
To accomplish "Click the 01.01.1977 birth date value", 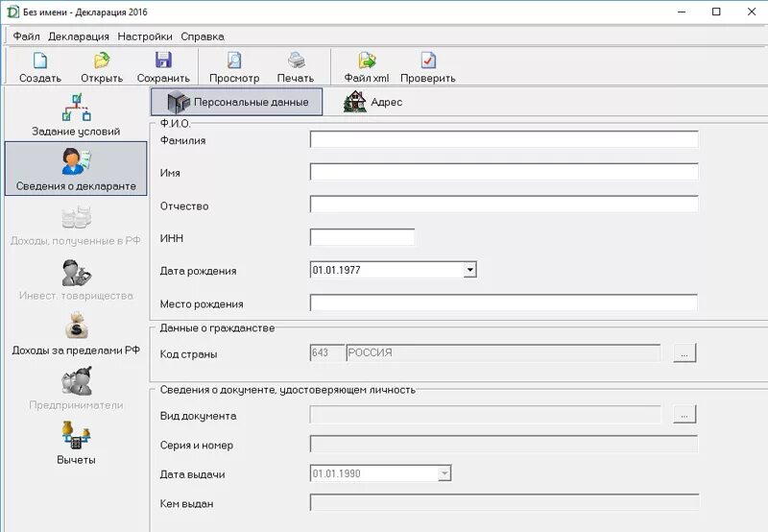I will tap(337, 270).
